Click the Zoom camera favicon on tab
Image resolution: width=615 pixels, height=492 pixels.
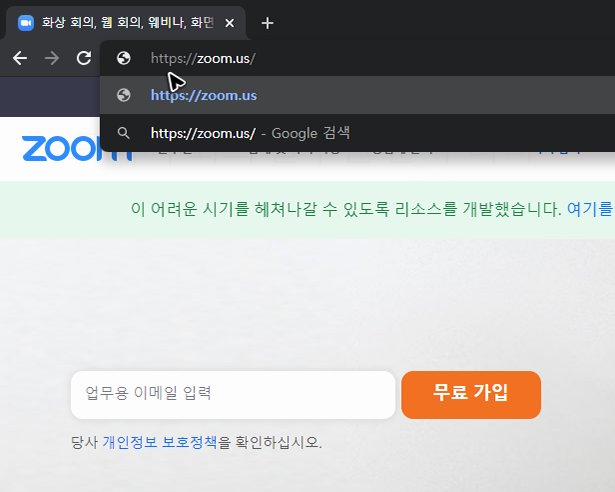pos(26,23)
